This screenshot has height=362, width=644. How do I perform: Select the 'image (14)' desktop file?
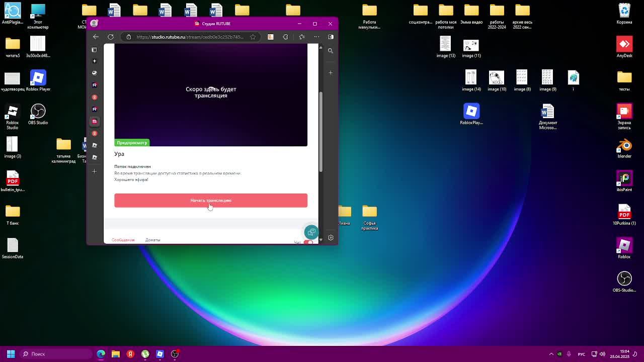tap(471, 81)
